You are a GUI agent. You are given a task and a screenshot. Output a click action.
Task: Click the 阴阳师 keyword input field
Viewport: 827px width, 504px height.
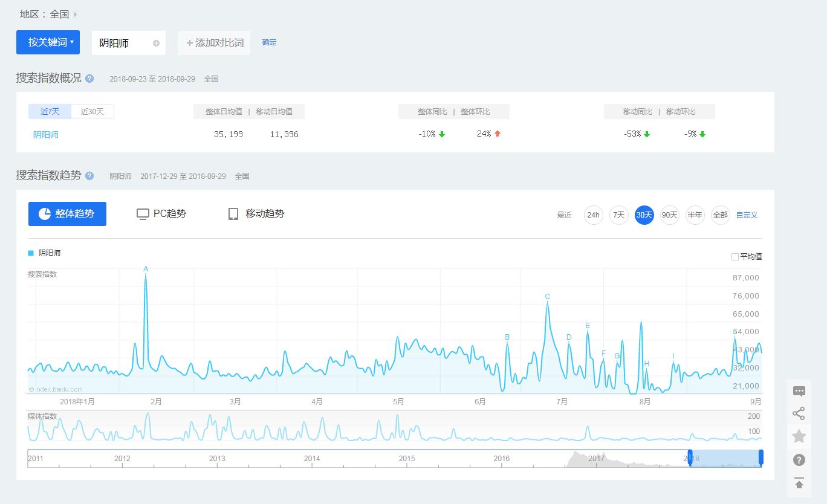(x=129, y=43)
